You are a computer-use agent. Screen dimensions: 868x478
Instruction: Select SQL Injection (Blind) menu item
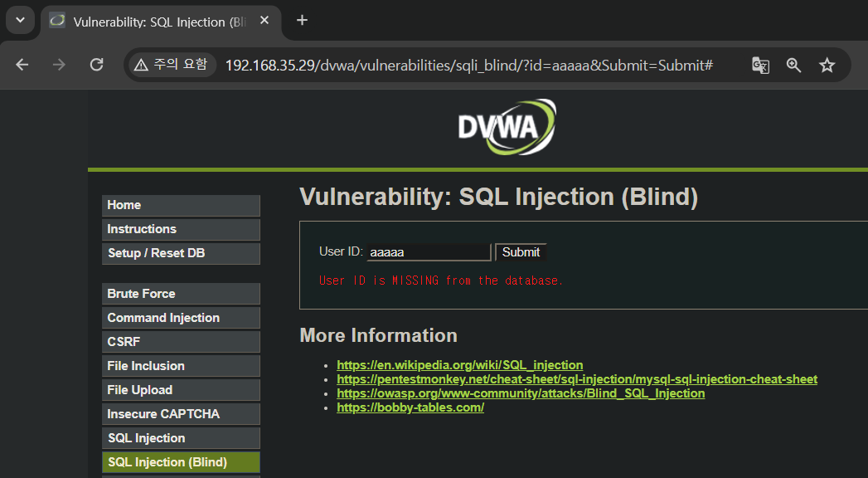pyautogui.click(x=181, y=462)
